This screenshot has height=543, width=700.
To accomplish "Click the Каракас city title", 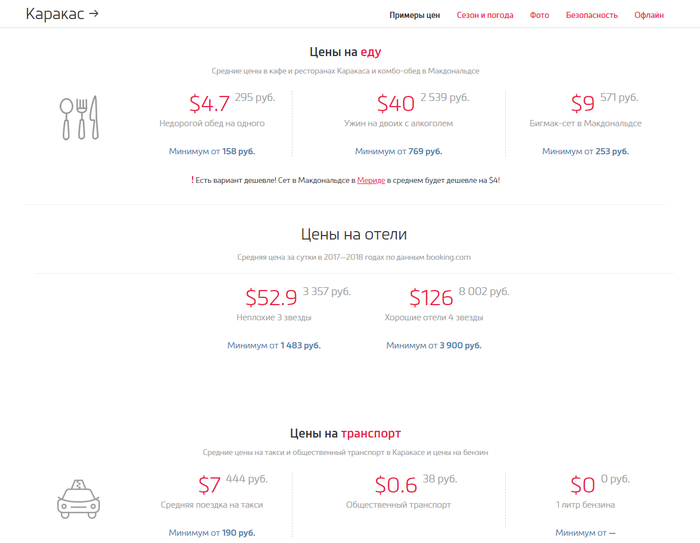I will (55, 14).
